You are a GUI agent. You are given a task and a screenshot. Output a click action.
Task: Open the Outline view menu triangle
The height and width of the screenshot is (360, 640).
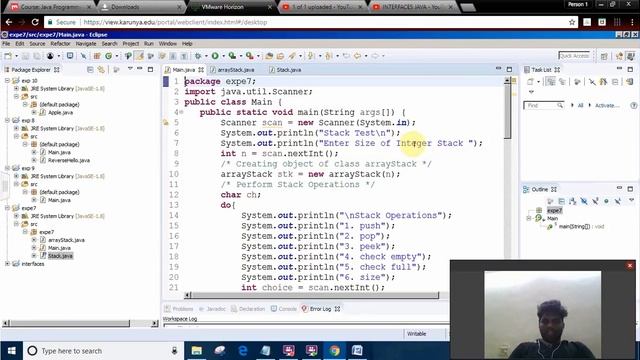[631, 200]
